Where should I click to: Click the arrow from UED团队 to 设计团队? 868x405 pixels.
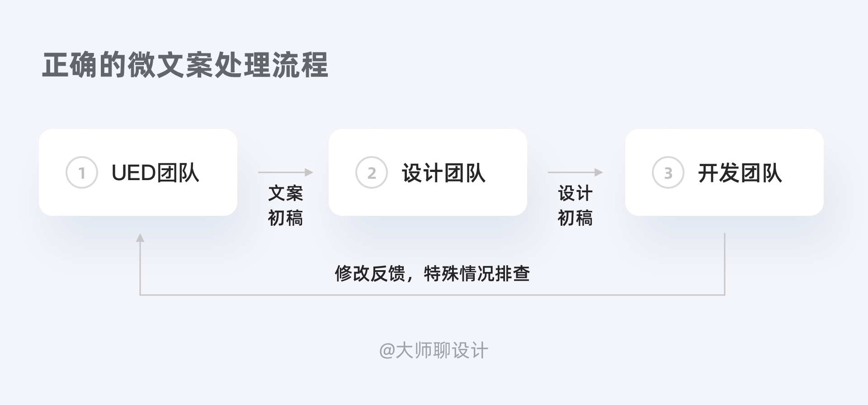[285, 172]
